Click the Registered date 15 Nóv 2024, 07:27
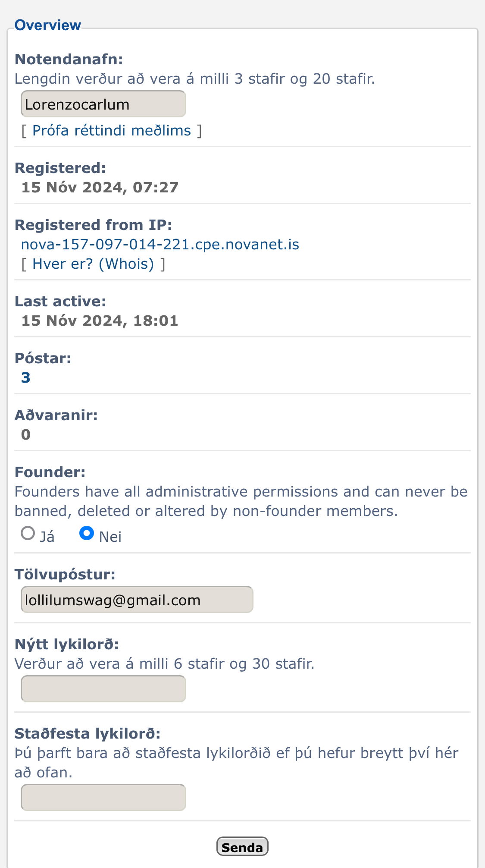 (100, 188)
